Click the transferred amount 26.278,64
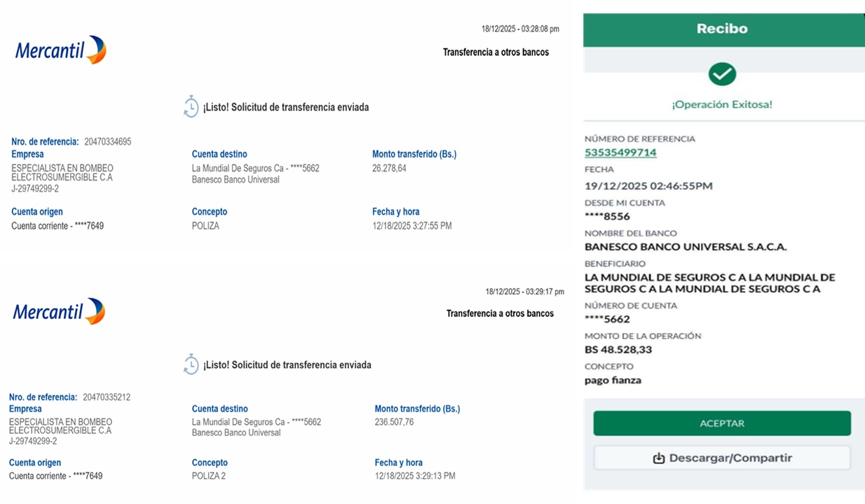This screenshot has width=865, height=504. [389, 168]
